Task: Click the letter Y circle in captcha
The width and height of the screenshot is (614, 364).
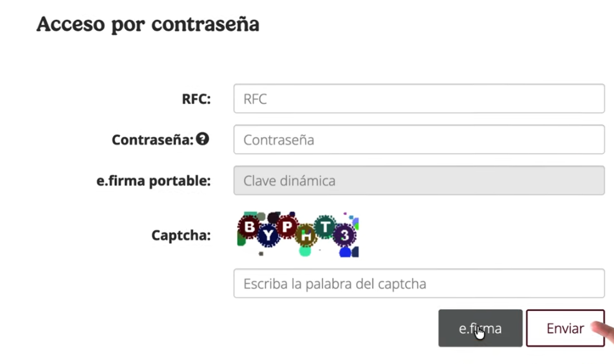Action: 267,236
